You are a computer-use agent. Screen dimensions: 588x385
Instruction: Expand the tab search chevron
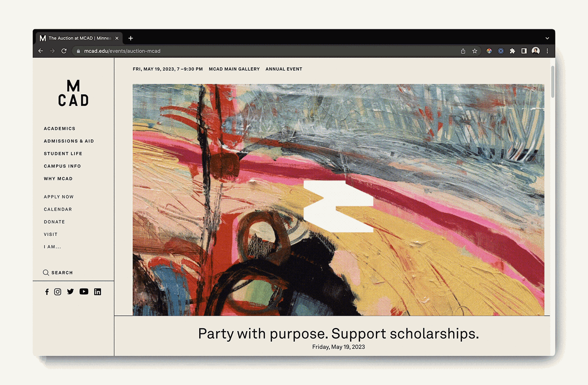(x=547, y=38)
